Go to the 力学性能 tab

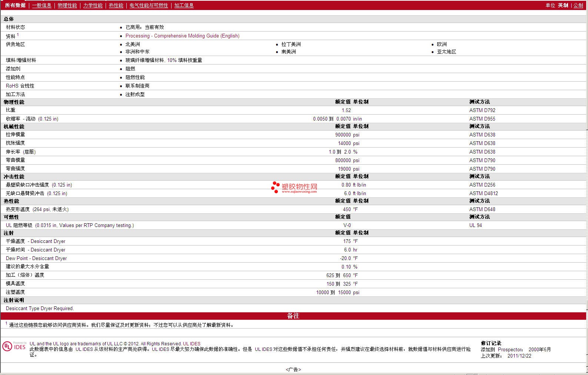point(93,5)
